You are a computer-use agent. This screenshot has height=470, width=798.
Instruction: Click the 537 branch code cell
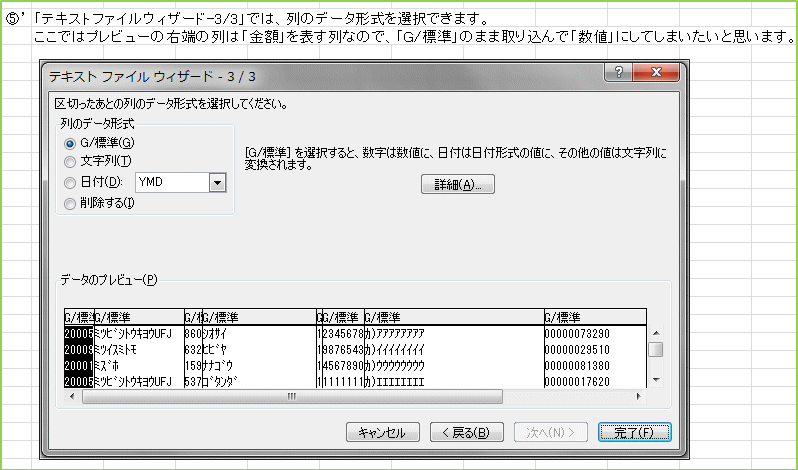(193, 381)
